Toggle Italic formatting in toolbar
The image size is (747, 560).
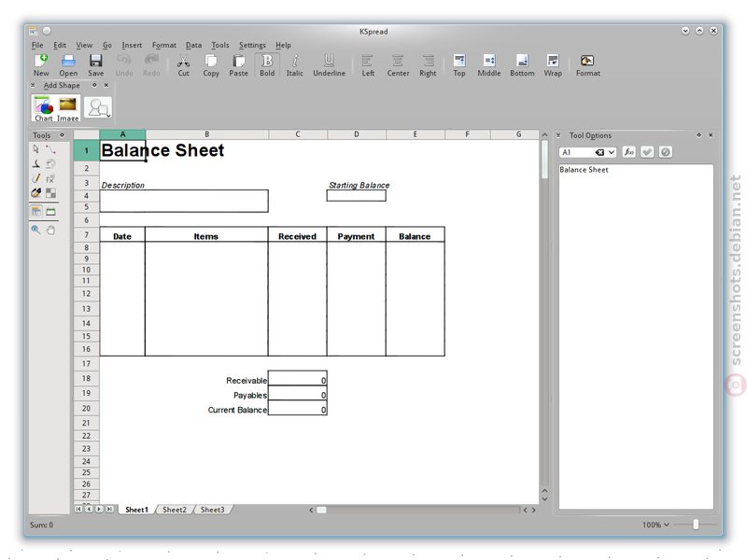pyautogui.click(x=294, y=65)
